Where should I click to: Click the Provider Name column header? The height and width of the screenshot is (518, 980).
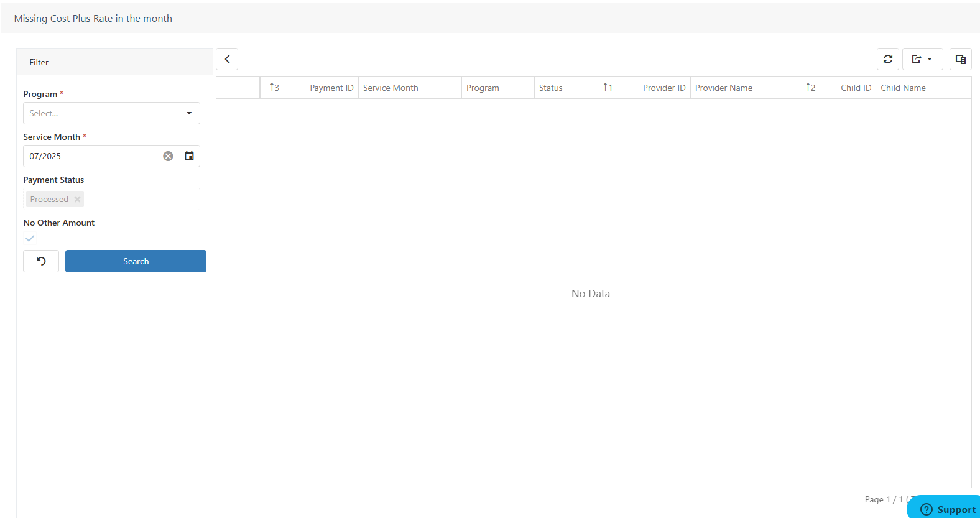coord(724,88)
